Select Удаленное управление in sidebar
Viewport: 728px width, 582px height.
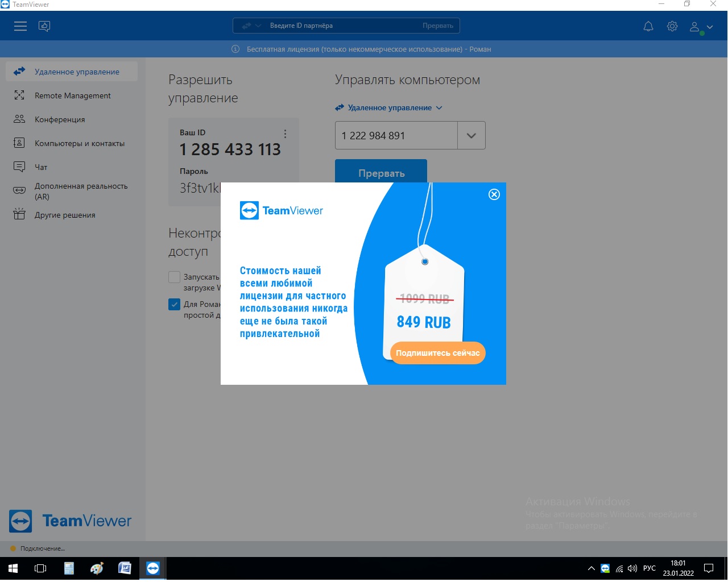72,72
